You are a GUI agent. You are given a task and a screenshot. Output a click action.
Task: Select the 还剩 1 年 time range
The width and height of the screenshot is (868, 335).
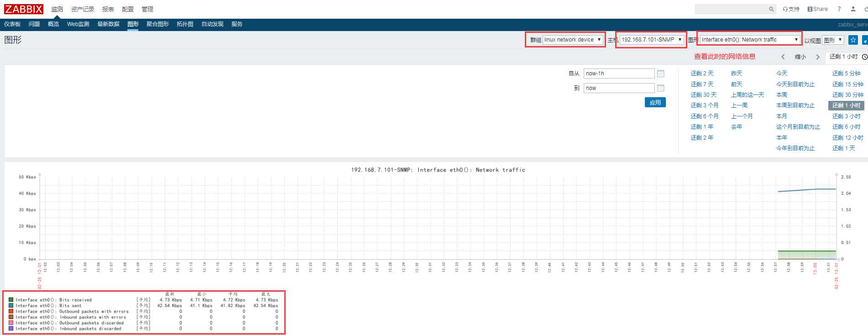point(702,127)
